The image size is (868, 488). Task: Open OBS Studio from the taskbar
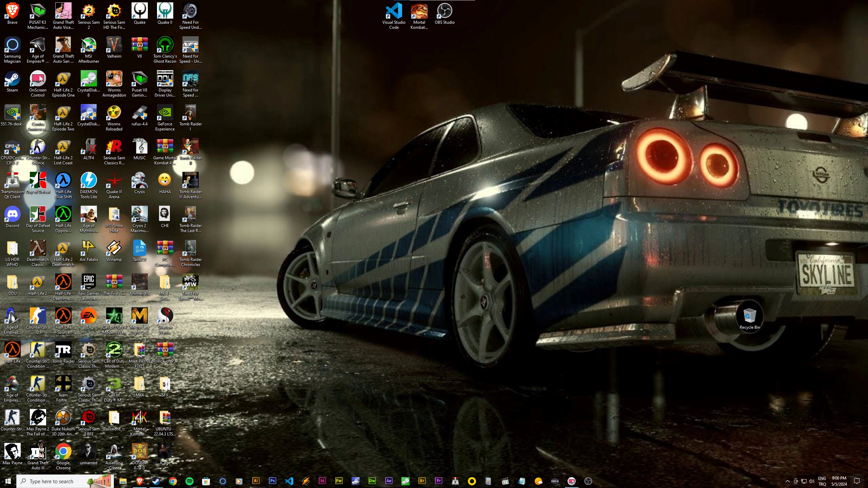(588, 481)
